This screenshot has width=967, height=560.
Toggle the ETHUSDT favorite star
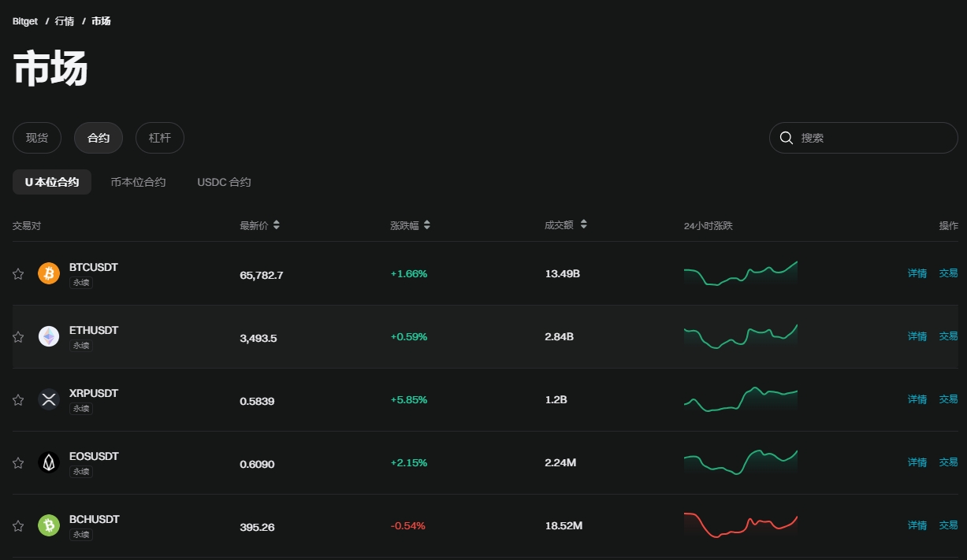pyautogui.click(x=18, y=337)
